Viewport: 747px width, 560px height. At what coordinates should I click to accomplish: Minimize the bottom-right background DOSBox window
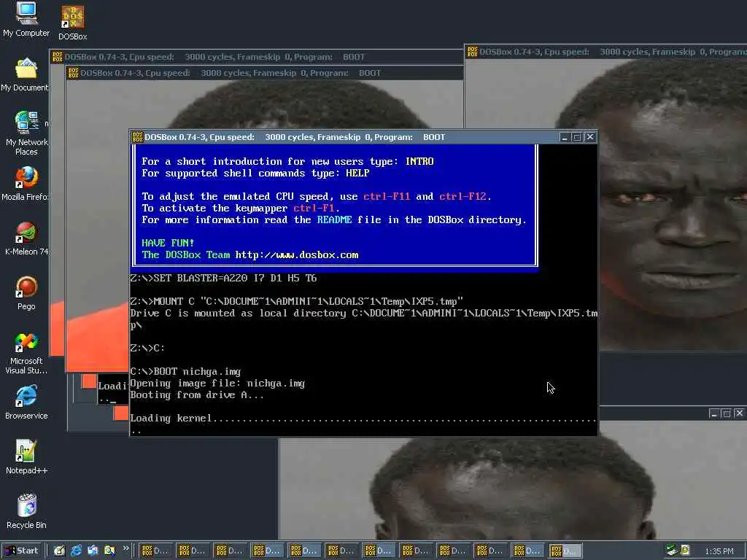pyautogui.click(x=713, y=413)
